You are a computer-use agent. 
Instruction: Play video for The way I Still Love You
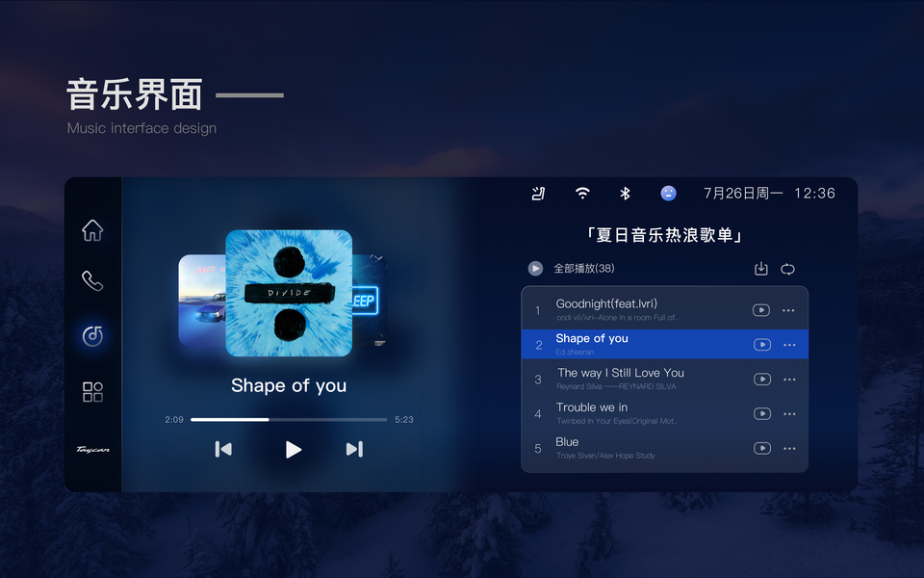pos(762,380)
